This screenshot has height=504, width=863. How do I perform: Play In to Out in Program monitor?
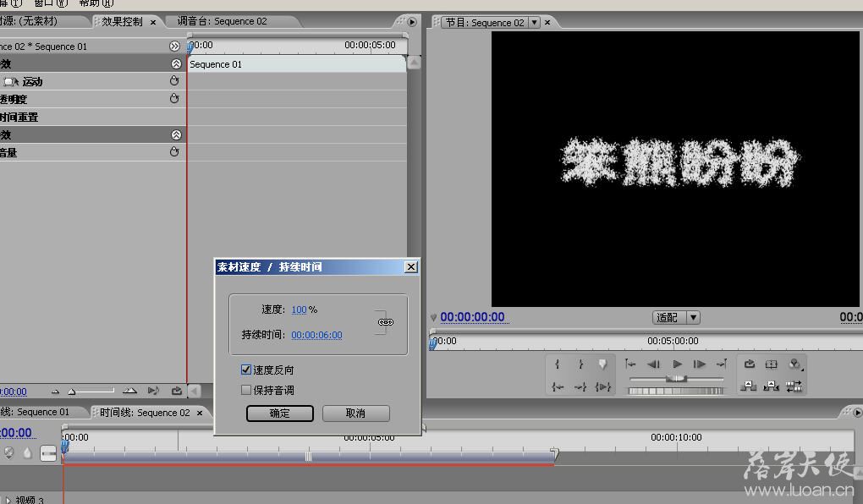point(602,387)
